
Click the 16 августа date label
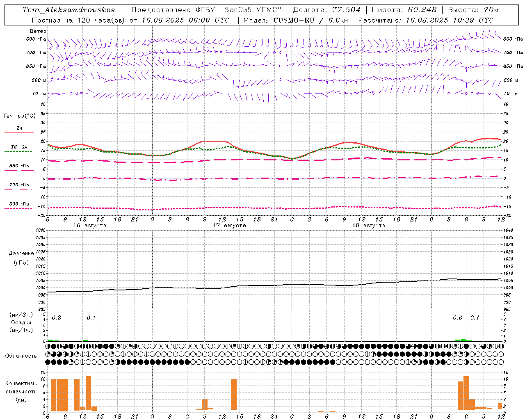click(x=90, y=226)
